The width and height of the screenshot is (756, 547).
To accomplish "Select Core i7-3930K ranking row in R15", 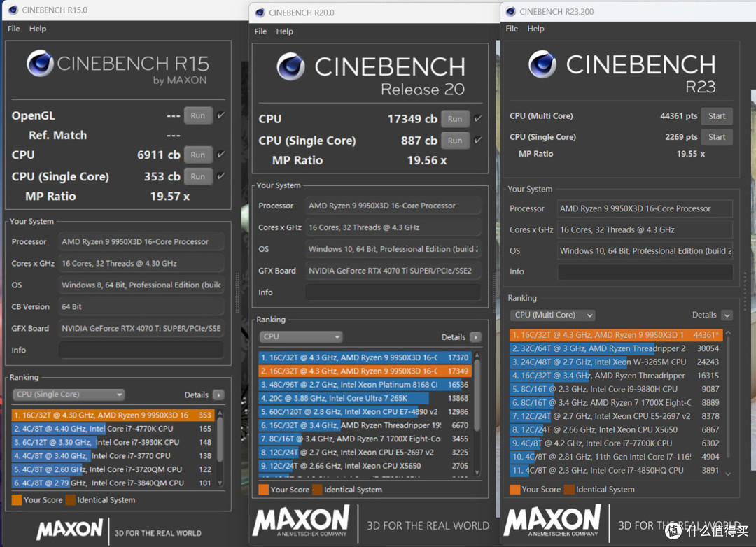I will click(112, 442).
